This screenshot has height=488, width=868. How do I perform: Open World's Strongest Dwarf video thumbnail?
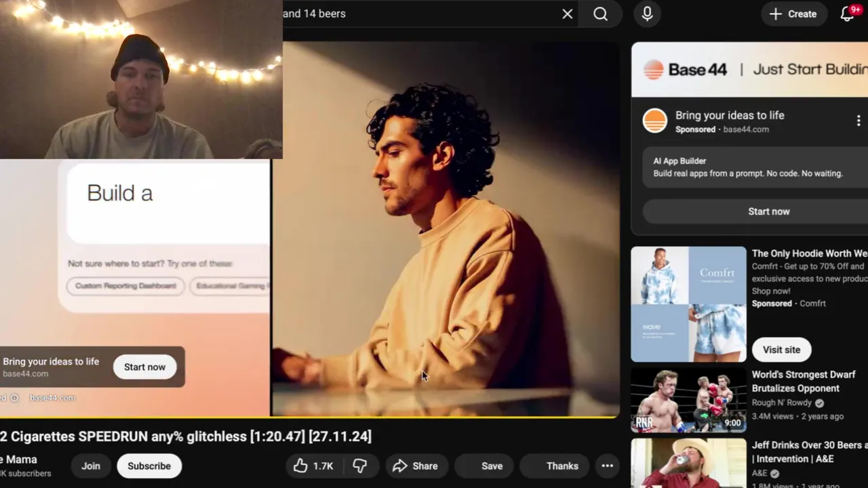pos(688,400)
